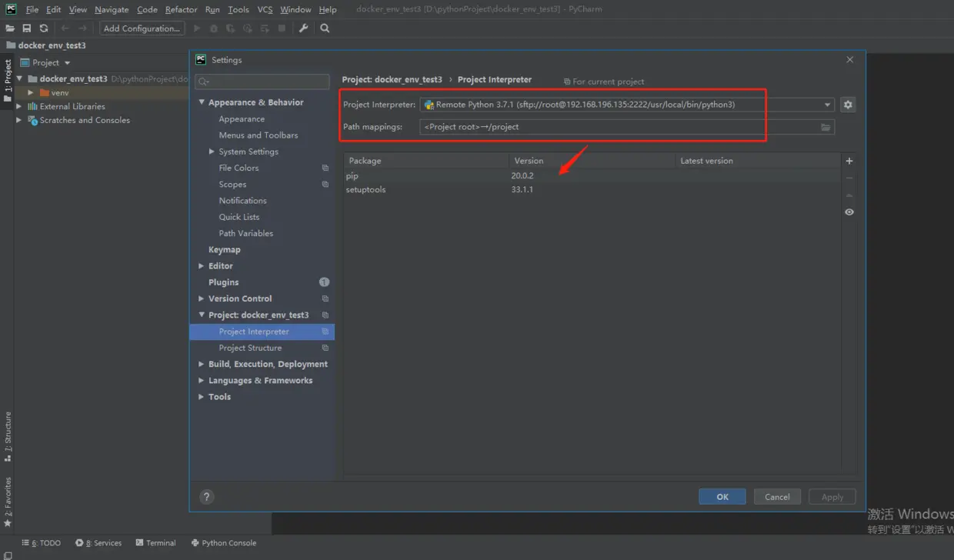Open the 7: Structure side tool tab
Screen dimensions: 954x560
click(8, 436)
